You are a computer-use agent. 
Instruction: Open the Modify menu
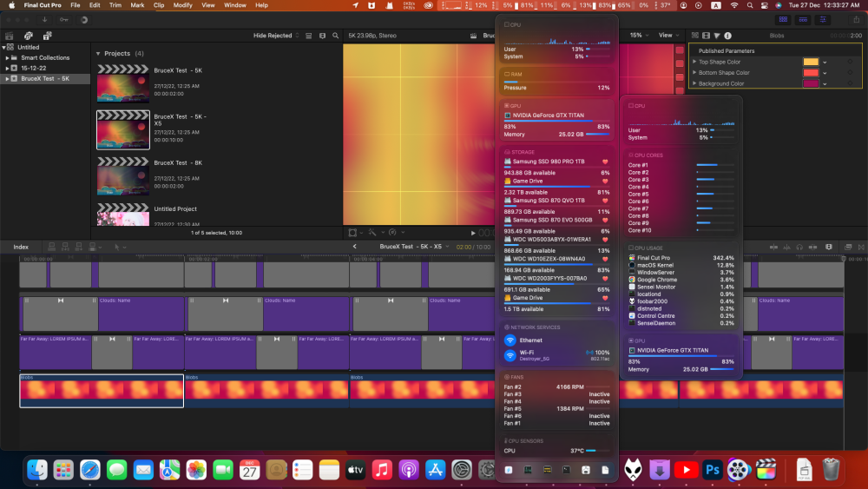click(x=182, y=5)
